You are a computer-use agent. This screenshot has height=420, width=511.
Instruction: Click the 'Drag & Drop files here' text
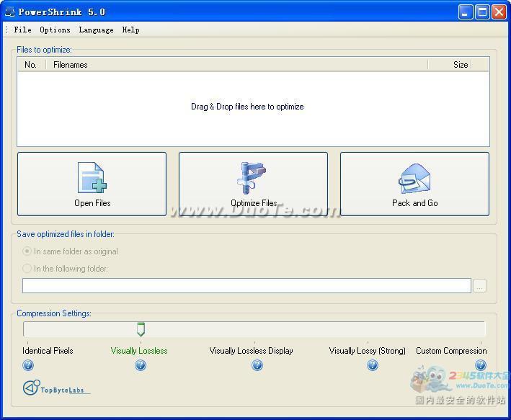click(x=247, y=107)
